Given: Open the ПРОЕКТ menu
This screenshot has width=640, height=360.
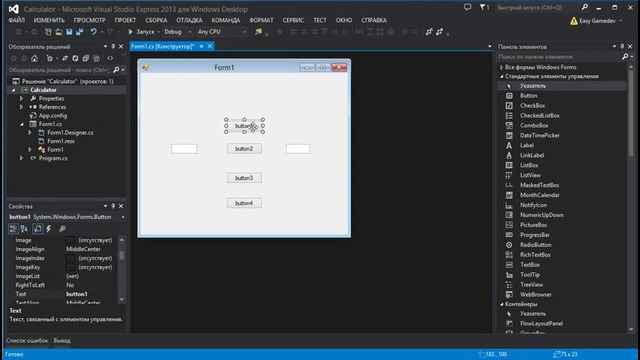Looking at the screenshot, I should click(x=125, y=20).
